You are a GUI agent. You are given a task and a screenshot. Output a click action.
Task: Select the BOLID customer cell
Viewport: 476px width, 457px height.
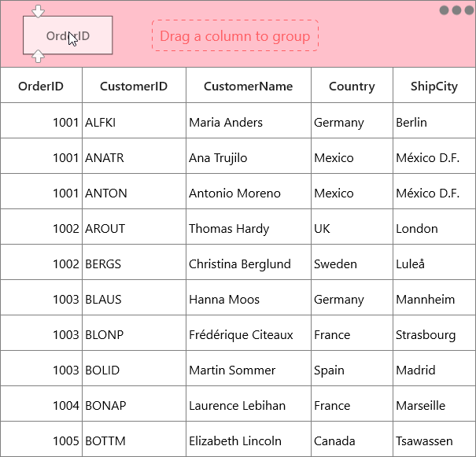134,368
